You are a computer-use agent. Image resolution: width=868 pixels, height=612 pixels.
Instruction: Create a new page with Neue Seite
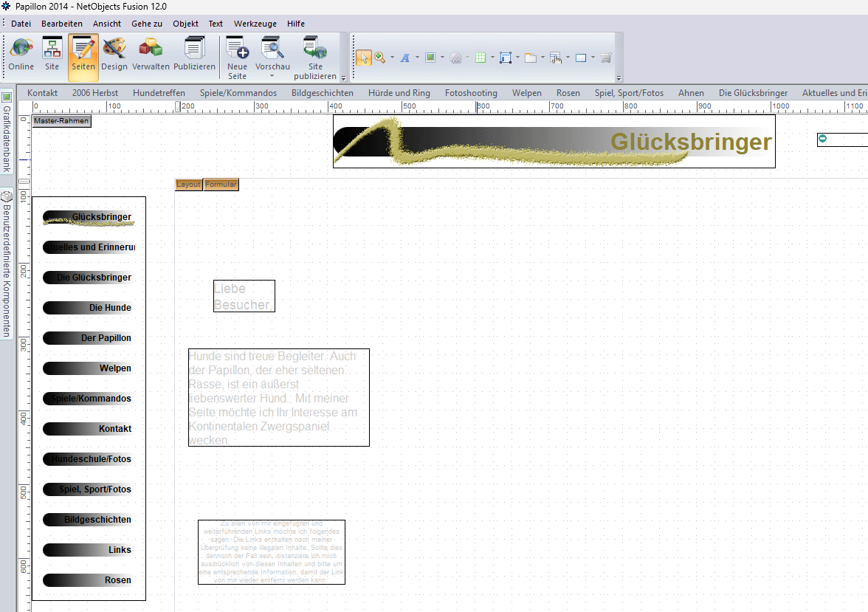(x=237, y=57)
